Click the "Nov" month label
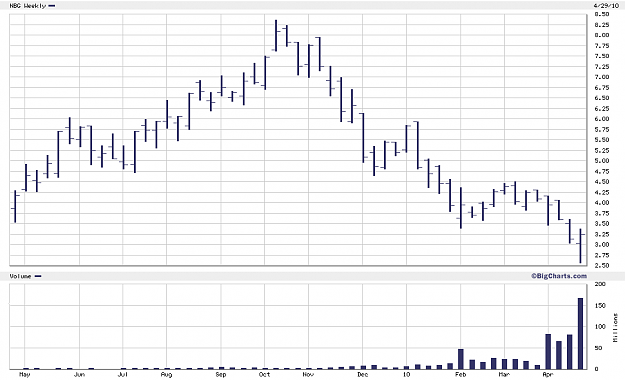 [308, 375]
